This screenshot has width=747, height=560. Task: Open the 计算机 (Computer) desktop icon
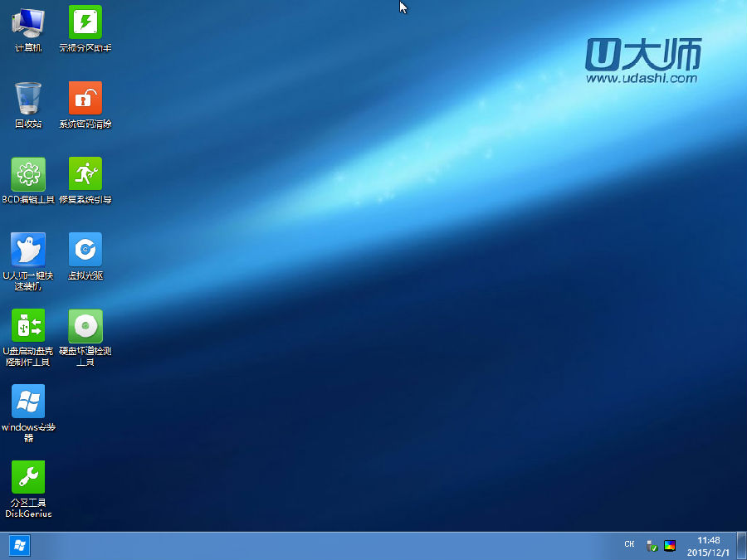[x=28, y=23]
